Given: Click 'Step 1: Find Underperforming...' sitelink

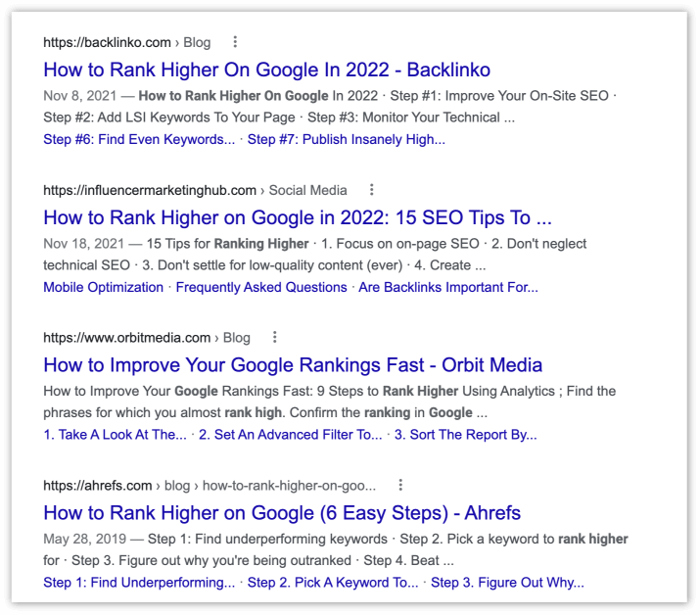Looking at the screenshot, I should [139, 583].
